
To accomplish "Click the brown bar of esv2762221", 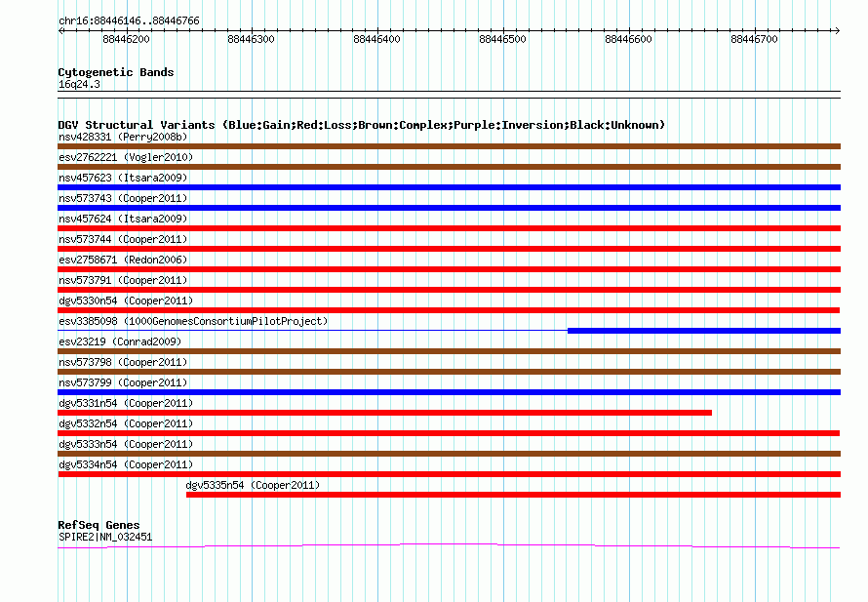I will 449,167.
